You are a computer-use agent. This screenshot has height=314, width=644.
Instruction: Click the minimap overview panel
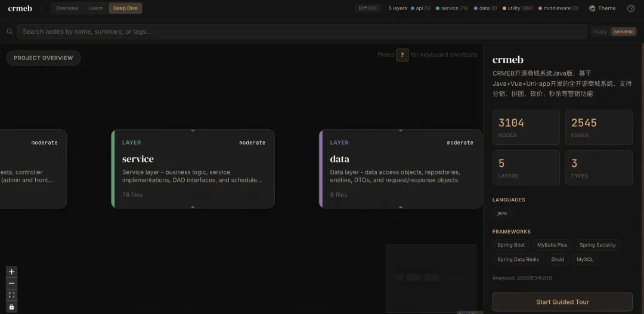click(x=431, y=278)
